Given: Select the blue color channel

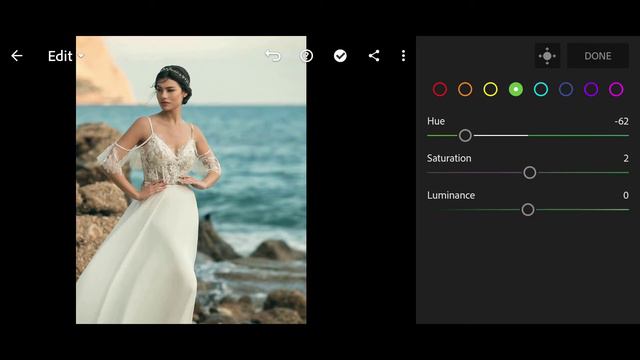Looking at the screenshot, I should (566, 89).
